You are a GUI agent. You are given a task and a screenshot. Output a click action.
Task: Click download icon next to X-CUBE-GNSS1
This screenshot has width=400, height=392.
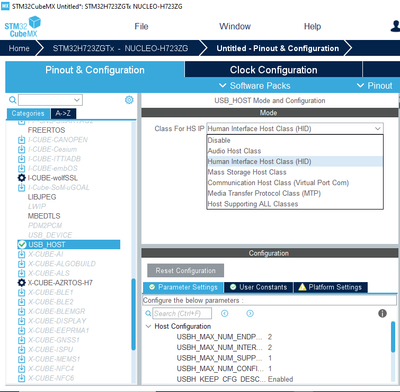pos(21,340)
